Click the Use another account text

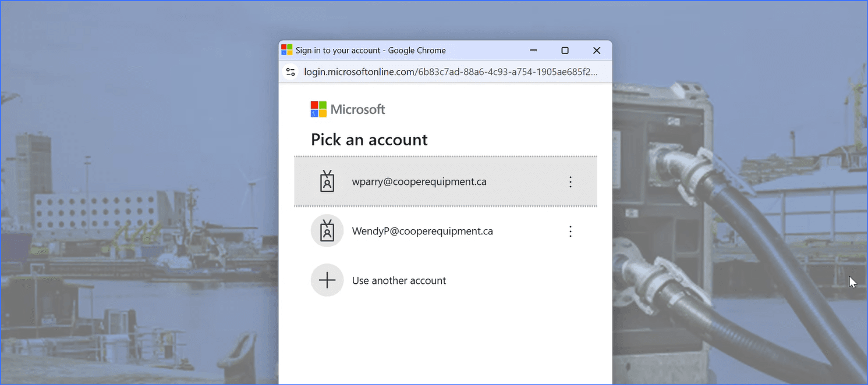[399, 280]
